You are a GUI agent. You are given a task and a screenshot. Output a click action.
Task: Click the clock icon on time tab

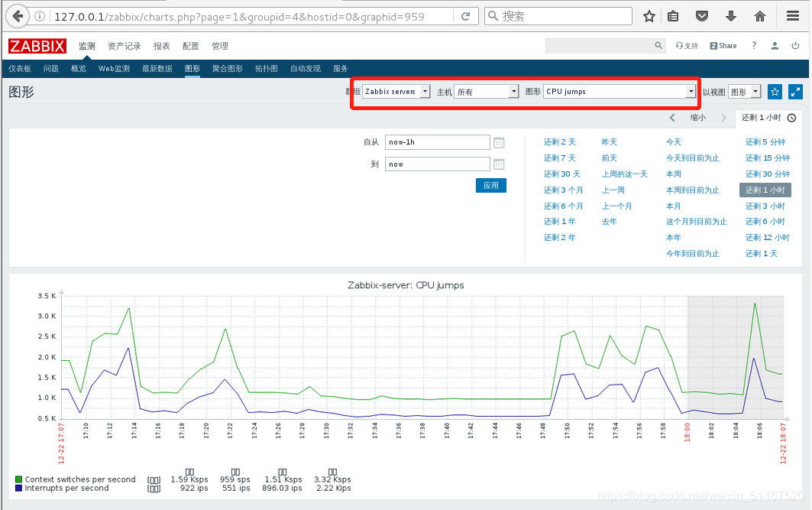tap(792, 118)
